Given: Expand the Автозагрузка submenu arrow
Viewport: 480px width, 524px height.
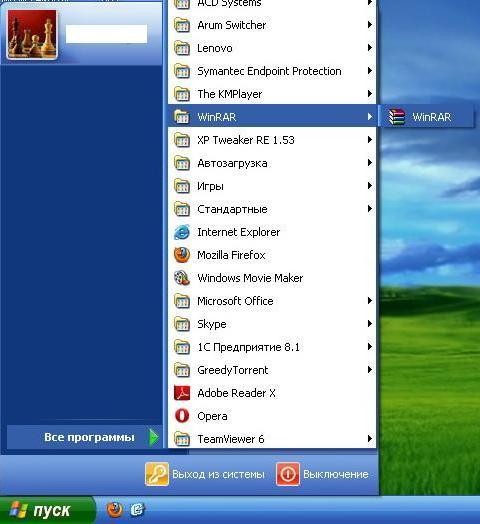Looking at the screenshot, I should click(370, 163).
